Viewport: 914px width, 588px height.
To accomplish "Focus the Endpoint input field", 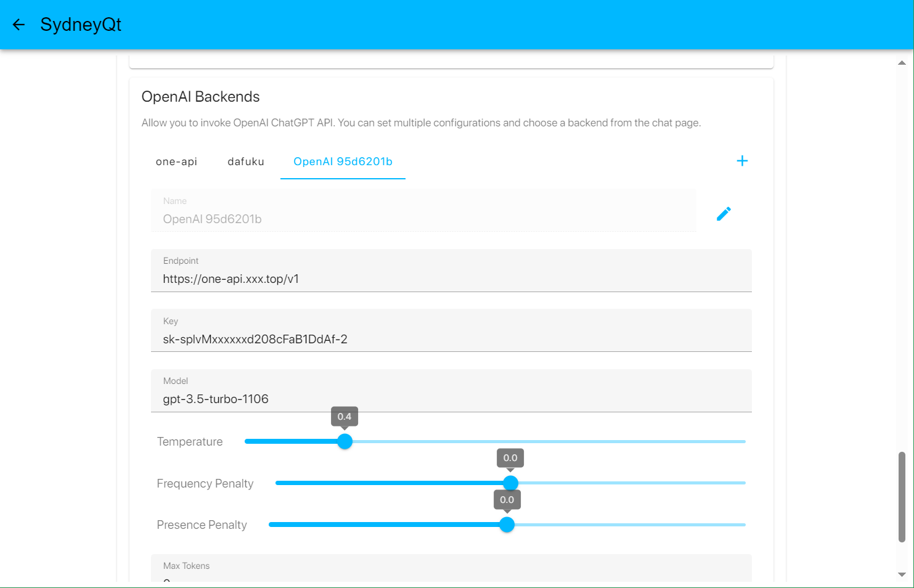I will tap(451, 279).
